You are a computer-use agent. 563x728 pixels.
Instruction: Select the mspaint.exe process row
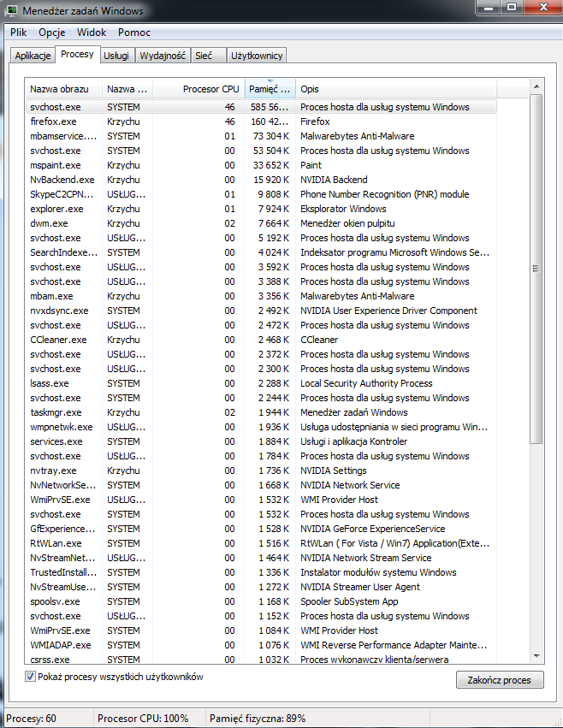coord(261,165)
